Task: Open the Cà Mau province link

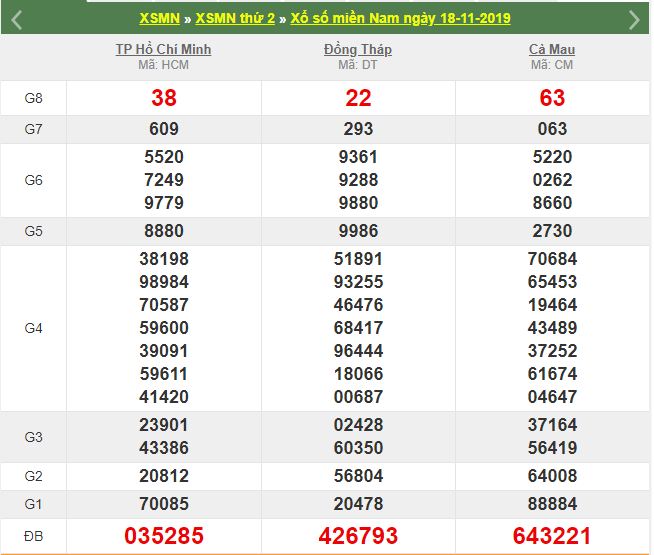Action: (x=552, y=49)
